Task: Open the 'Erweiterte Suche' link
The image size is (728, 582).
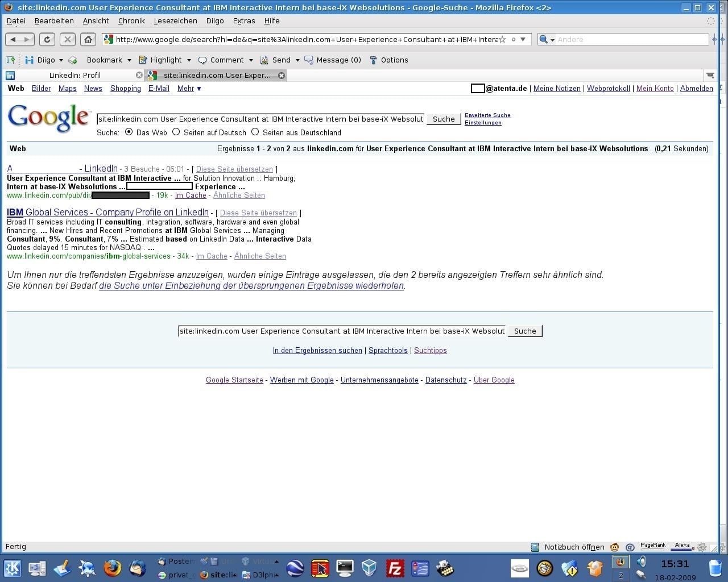Action: [x=487, y=115]
